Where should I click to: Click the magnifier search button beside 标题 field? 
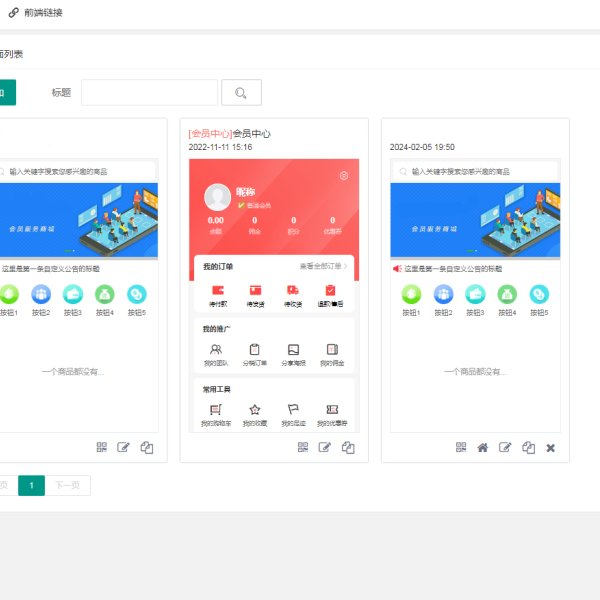(x=241, y=93)
